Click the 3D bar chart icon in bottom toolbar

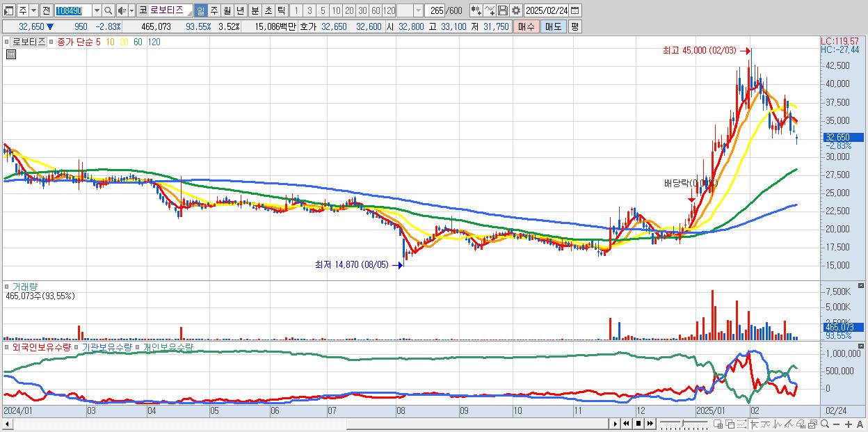[801, 424]
